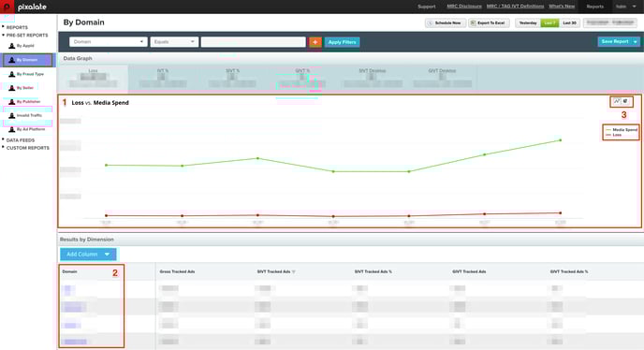Click the filter value input field

tap(253, 42)
